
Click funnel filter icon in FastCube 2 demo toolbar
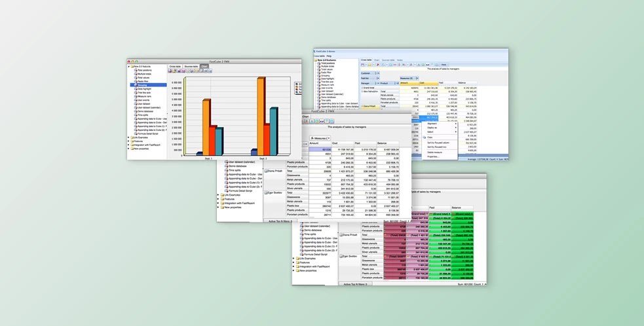click(432, 64)
